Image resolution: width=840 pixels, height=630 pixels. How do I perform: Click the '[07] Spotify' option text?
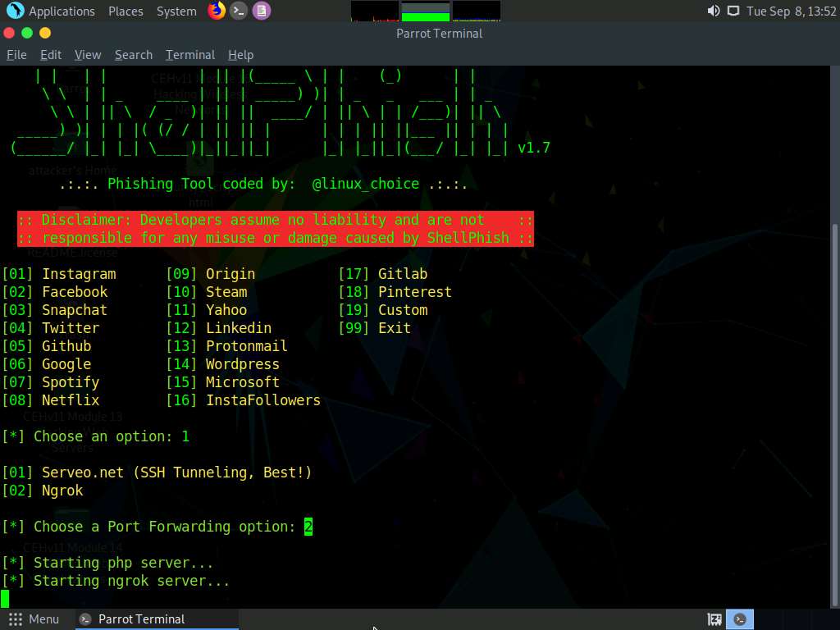51,382
